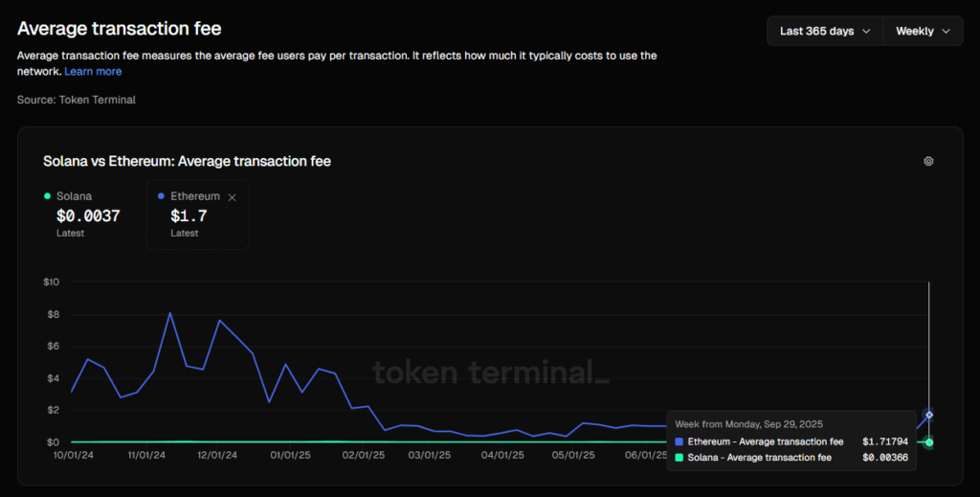The image size is (980, 497).
Task: Click the Solana $0.0037 latest value
Action: click(88, 216)
